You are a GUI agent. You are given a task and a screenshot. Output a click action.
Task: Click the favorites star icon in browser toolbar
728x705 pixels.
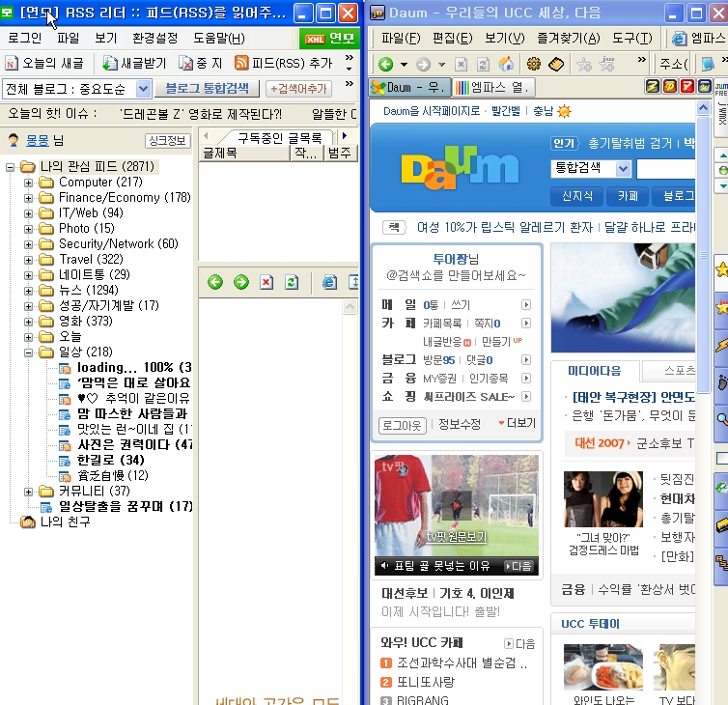584,64
